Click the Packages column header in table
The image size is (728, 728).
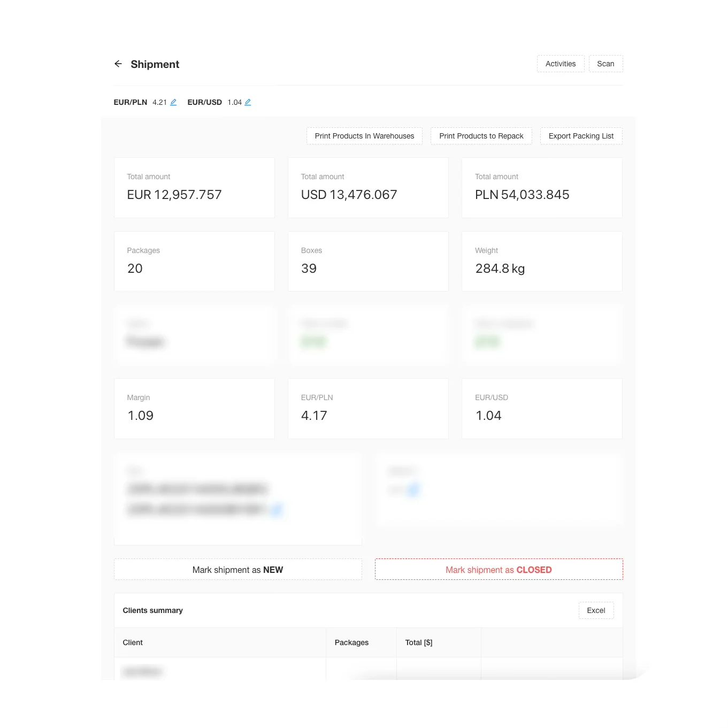pos(351,642)
